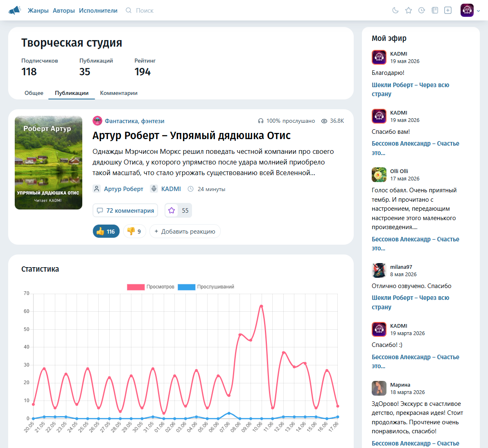
Task: Open favorites star icon in header
Action: (408, 10)
